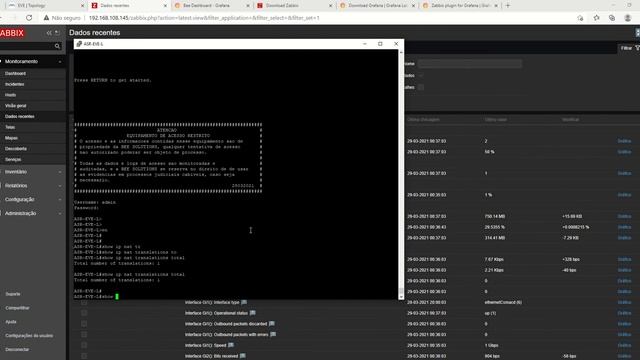
Task: Click the Zabbix logo
Action: 12,33
